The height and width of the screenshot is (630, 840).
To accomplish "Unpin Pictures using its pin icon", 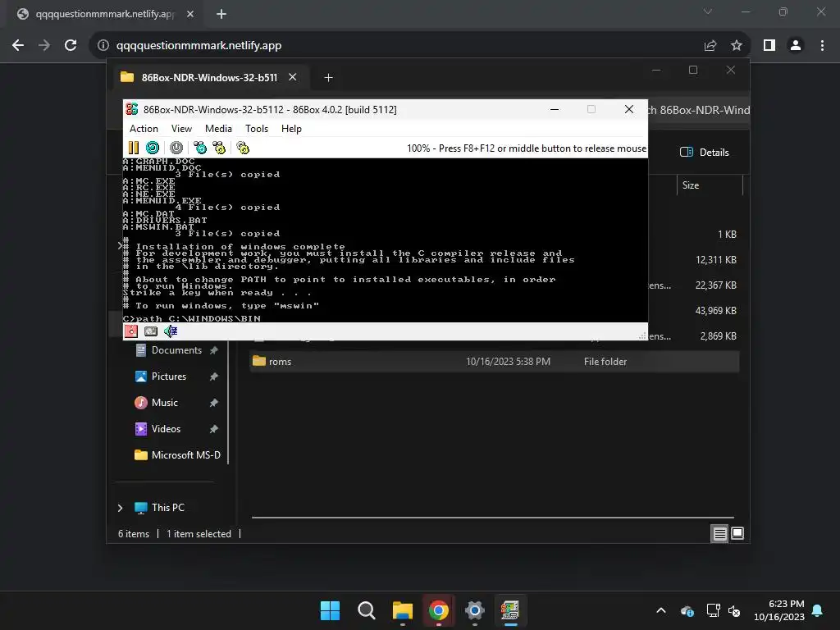I will pyautogui.click(x=214, y=377).
